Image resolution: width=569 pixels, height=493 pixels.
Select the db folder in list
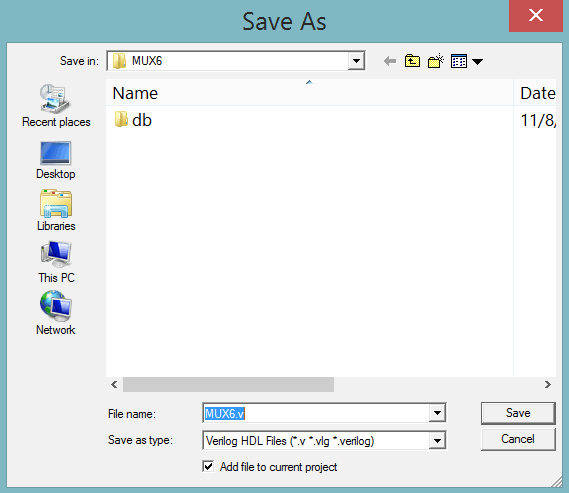click(x=133, y=120)
